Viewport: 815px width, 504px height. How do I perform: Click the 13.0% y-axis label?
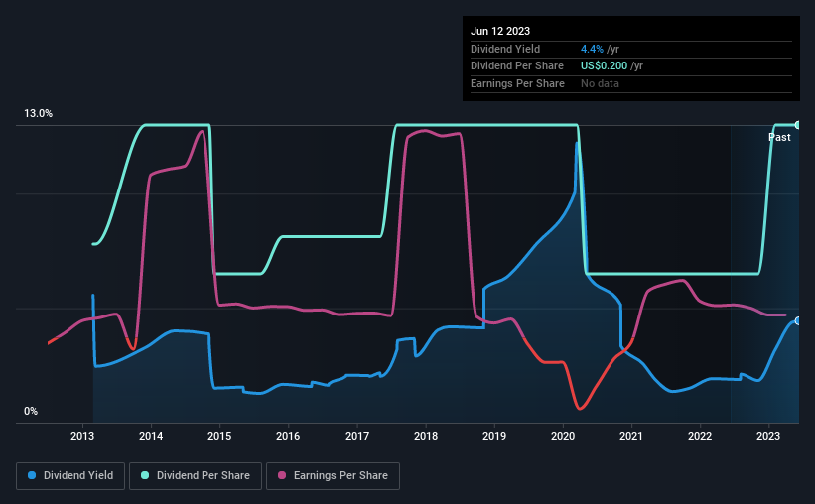38,114
